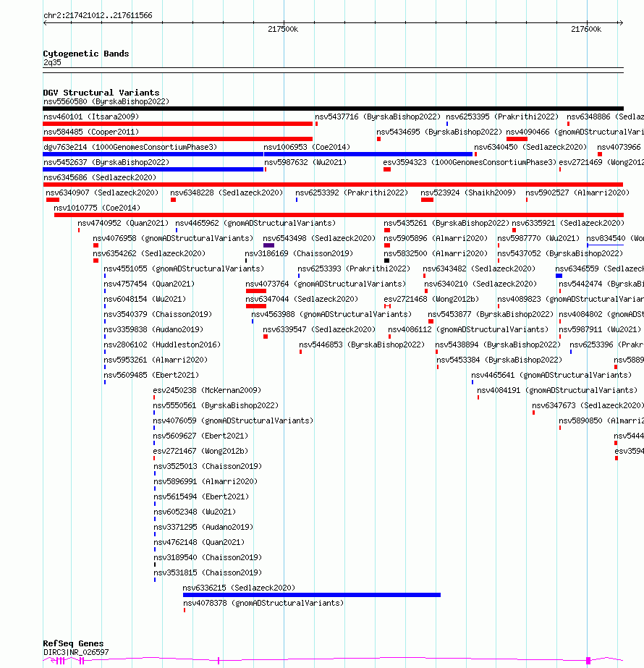This screenshot has height=668, width=644.
Task: Select nsv3531815 (Chaisson2019) label
Action: pyautogui.click(x=208, y=572)
